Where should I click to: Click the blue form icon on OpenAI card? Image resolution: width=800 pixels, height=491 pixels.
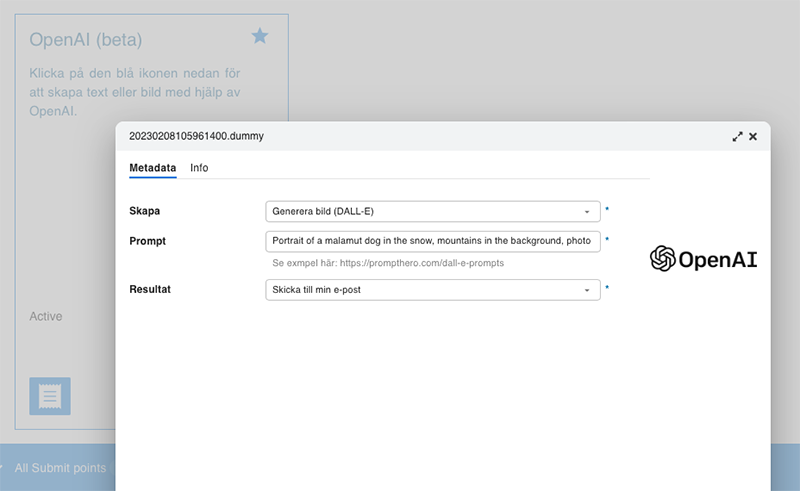(50, 397)
